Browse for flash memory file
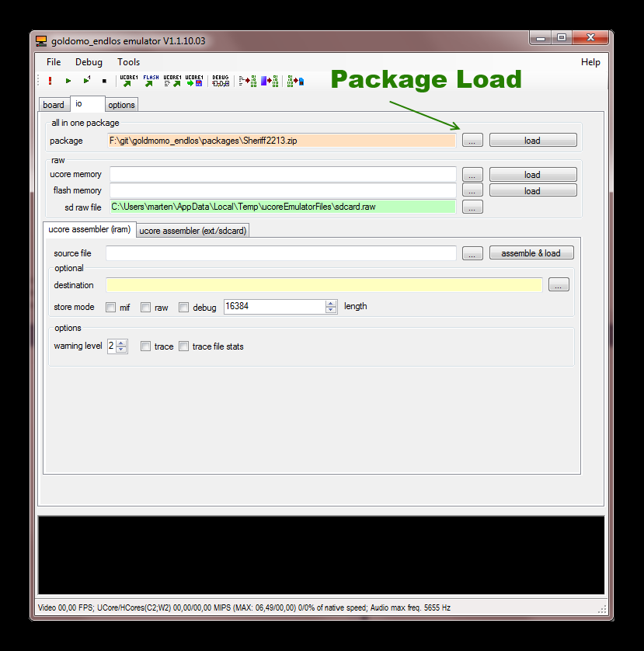This screenshot has width=644, height=651. [x=472, y=190]
